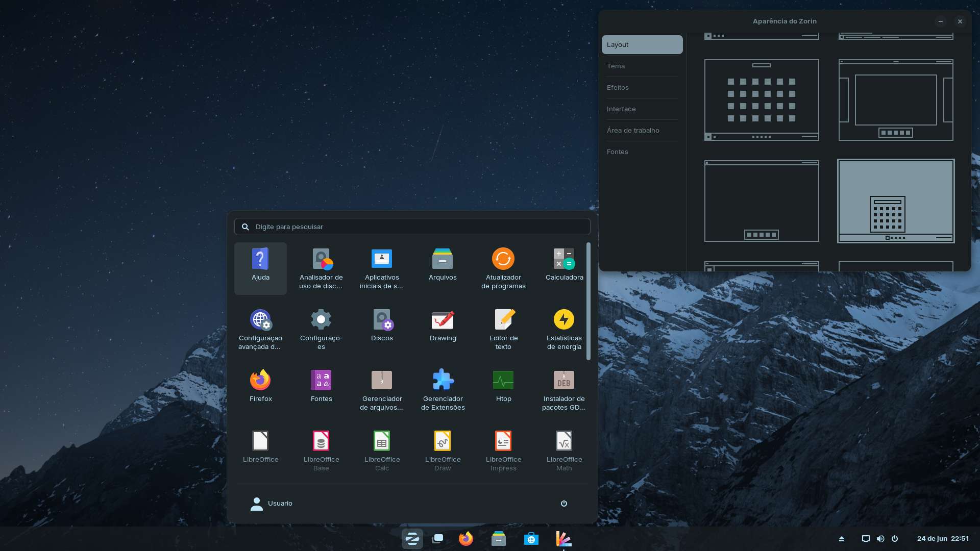980x551 pixels.
Task: Select Fontes section in sidebar
Action: (642, 152)
